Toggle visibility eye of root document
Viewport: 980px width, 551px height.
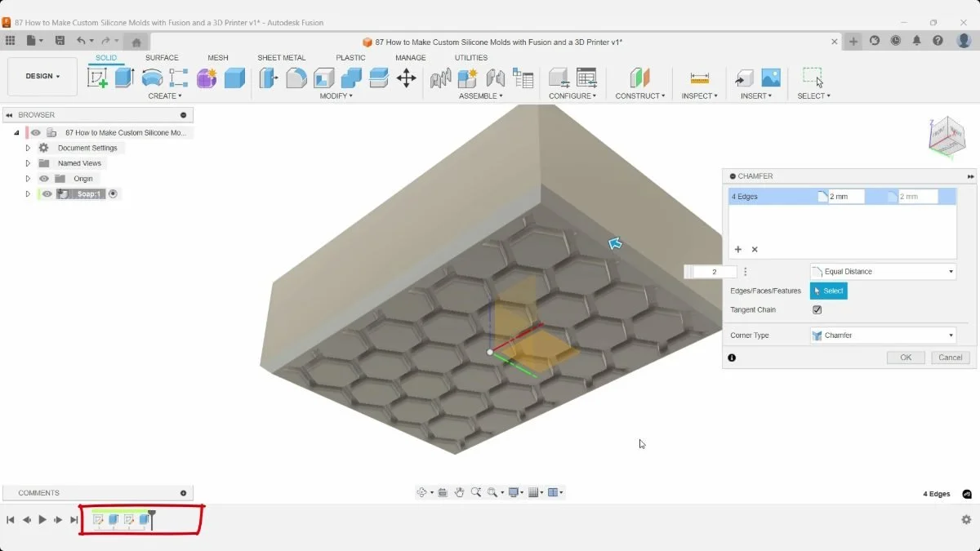(x=36, y=132)
